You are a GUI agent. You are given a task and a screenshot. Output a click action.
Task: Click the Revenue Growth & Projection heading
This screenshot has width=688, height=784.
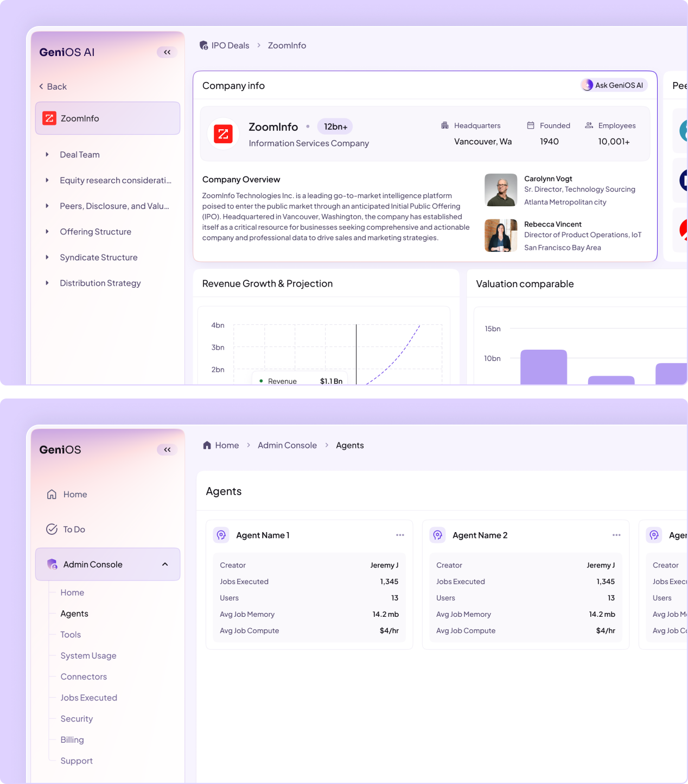point(267,283)
